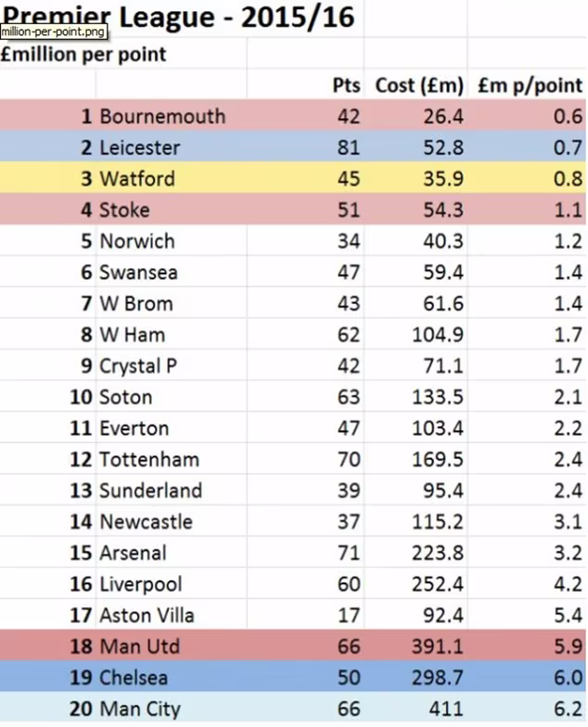This screenshot has width=588, height=727.
Task: Select Watford's cost cell 35.9
Action: (x=443, y=179)
